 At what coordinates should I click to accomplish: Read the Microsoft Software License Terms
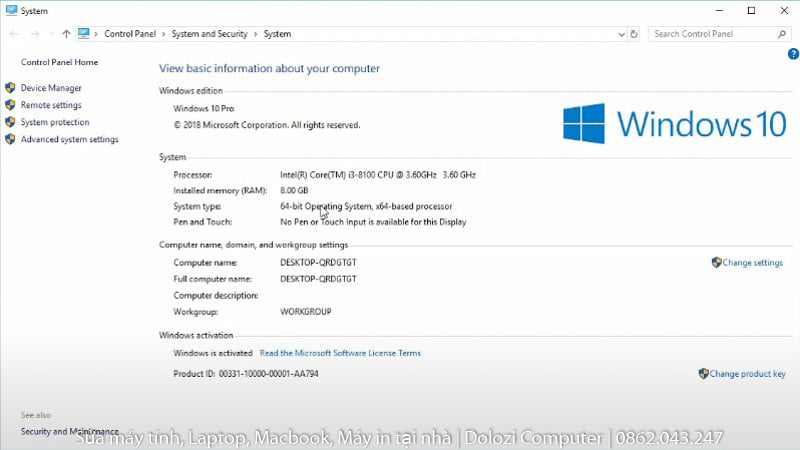tap(340, 353)
